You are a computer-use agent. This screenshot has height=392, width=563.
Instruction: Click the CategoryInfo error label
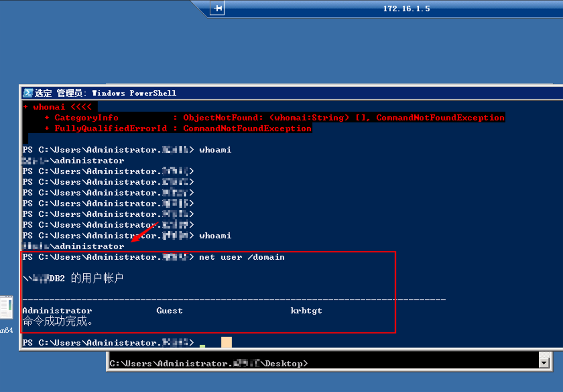(x=86, y=118)
